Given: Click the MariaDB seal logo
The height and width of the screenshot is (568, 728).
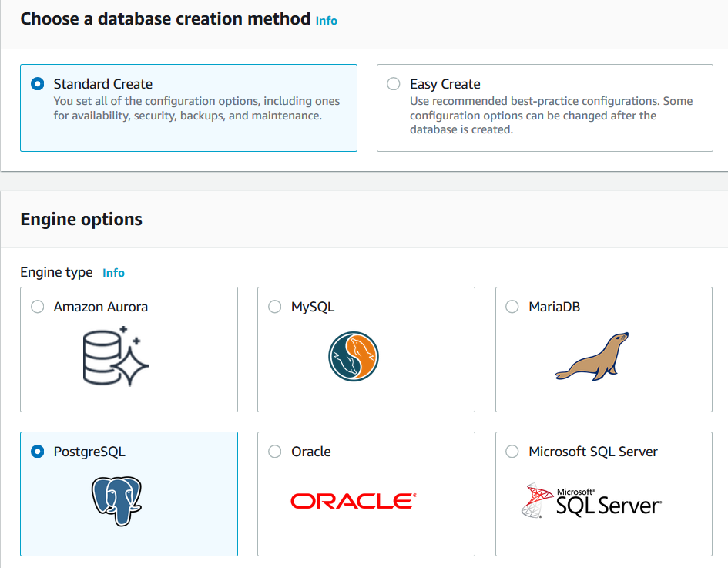Looking at the screenshot, I should pos(592,356).
